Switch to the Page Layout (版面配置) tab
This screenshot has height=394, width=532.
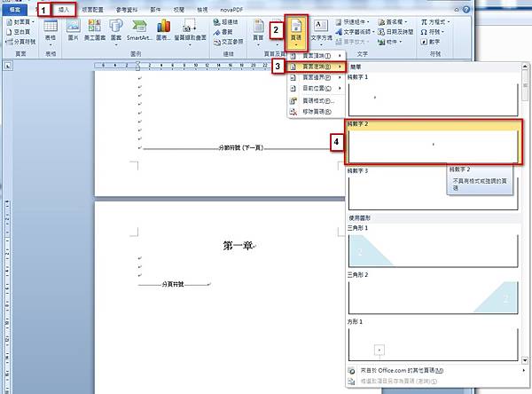93,10
